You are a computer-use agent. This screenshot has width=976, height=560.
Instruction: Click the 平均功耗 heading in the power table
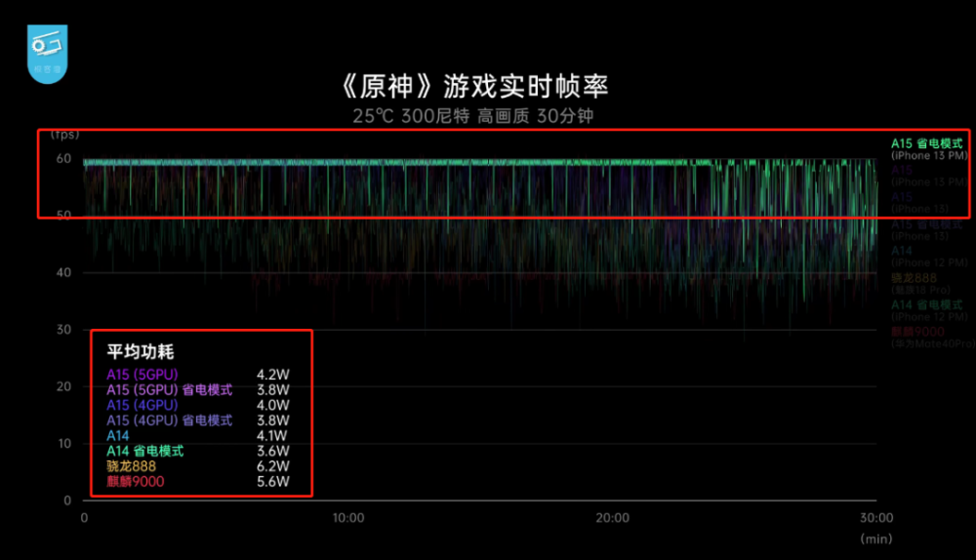tap(140, 352)
